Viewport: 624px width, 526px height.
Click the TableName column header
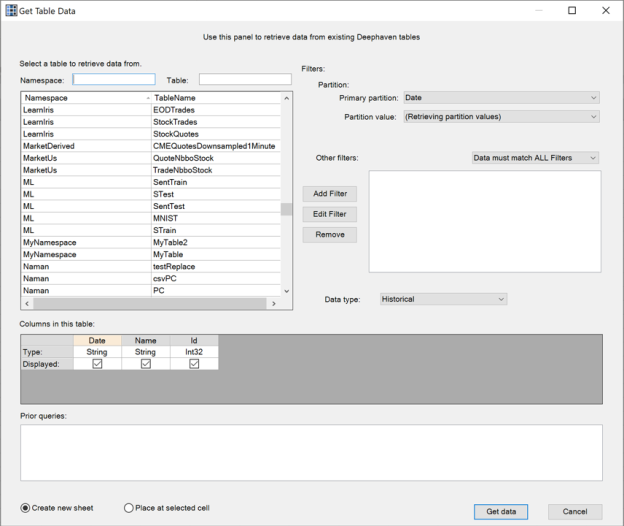[215, 98]
